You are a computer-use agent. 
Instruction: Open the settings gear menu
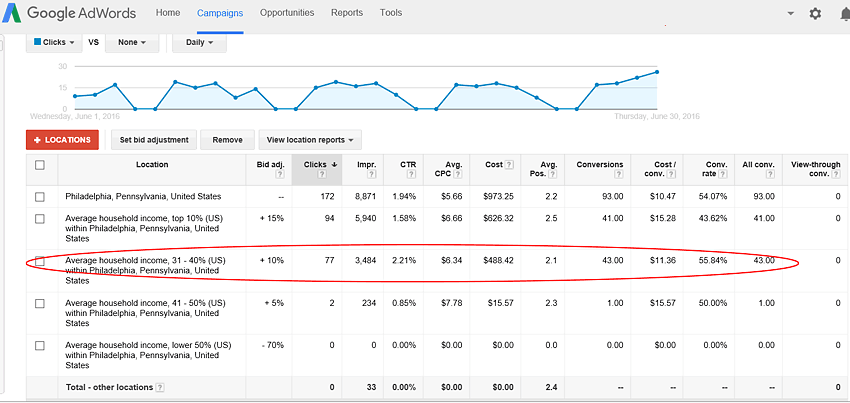click(815, 14)
